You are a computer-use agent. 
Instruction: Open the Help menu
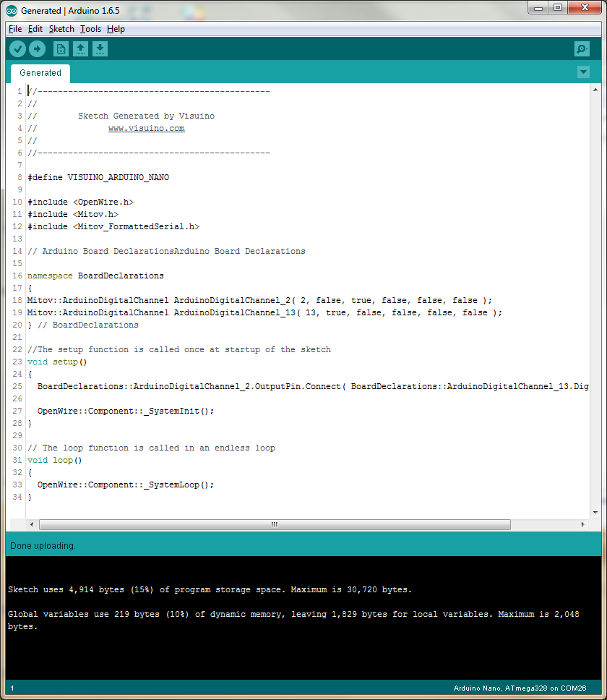(116, 29)
